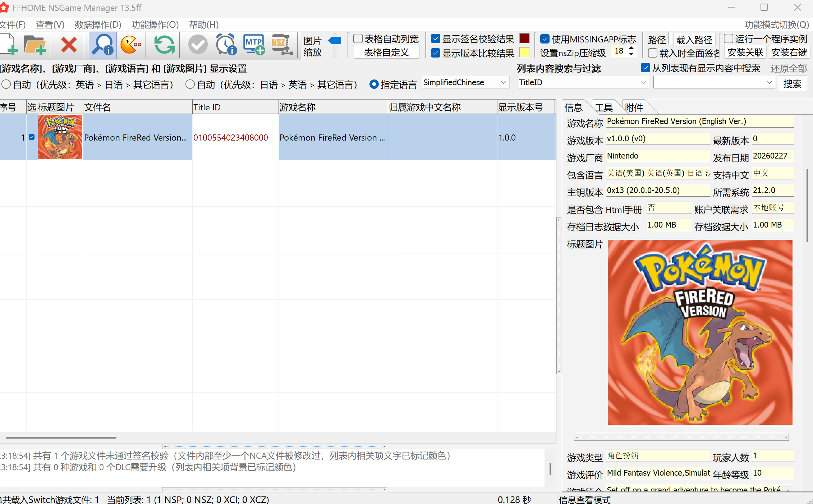This screenshot has width=813, height=504.
Task: Click the gray checkmark circle icon
Action: click(198, 45)
